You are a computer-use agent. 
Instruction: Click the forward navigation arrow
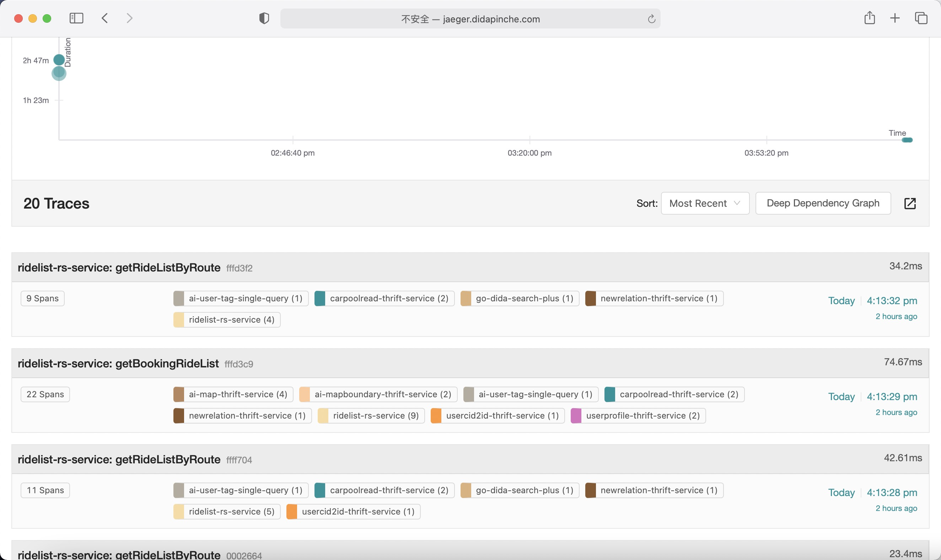(129, 18)
